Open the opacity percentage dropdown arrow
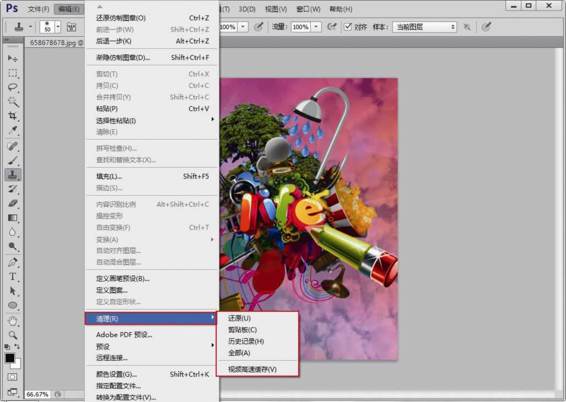Image resolution: width=566 pixels, height=402 pixels. 243,27
